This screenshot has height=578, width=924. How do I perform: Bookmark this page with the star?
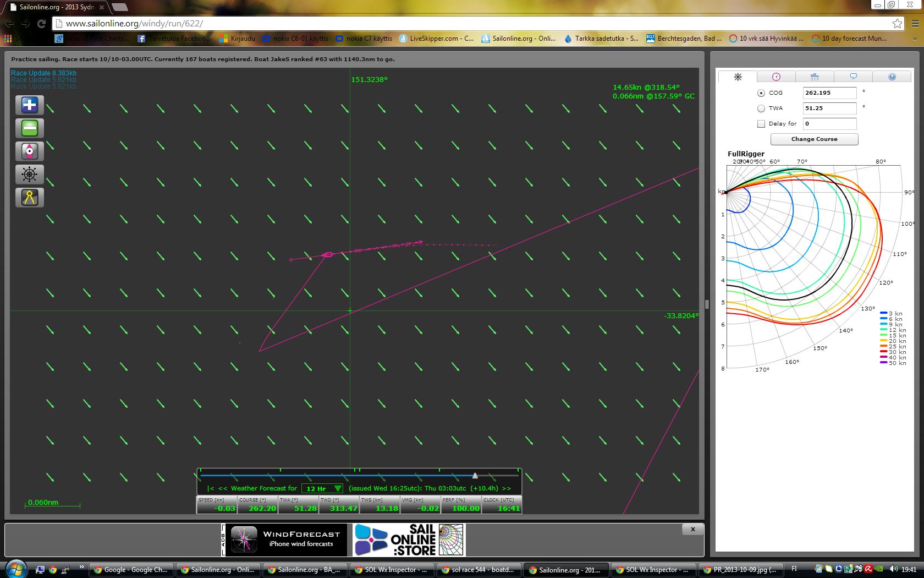[x=897, y=24]
